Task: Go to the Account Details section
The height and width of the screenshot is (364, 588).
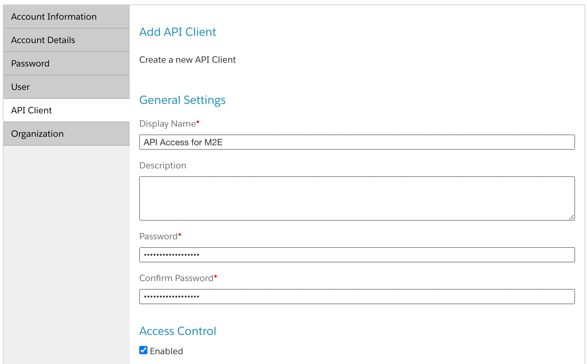Action: 43,40
